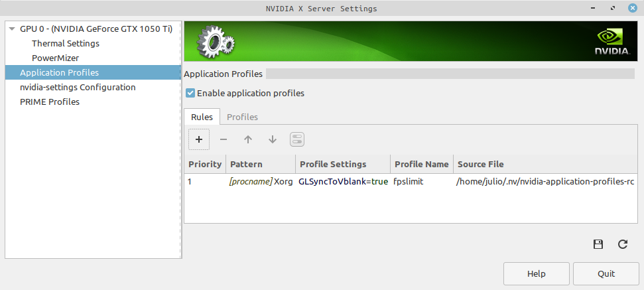The width and height of the screenshot is (644, 290).
Task: Sort by Priority column header
Action: point(205,165)
